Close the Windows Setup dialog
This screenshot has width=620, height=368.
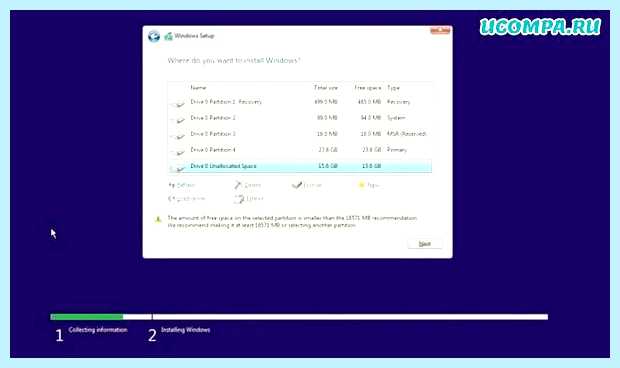click(440, 30)
